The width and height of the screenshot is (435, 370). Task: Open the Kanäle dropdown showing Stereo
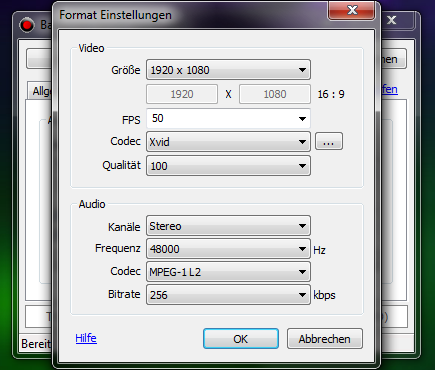(228, 226)
